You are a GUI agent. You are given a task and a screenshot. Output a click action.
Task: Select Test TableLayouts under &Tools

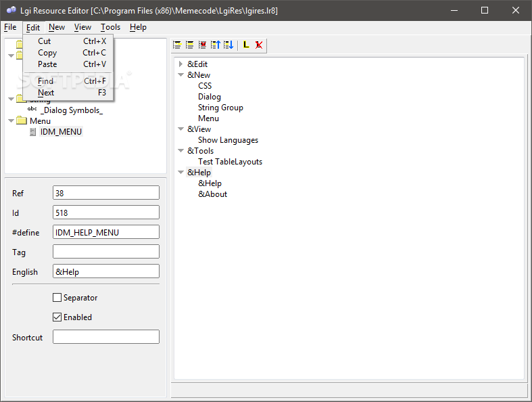230,162
